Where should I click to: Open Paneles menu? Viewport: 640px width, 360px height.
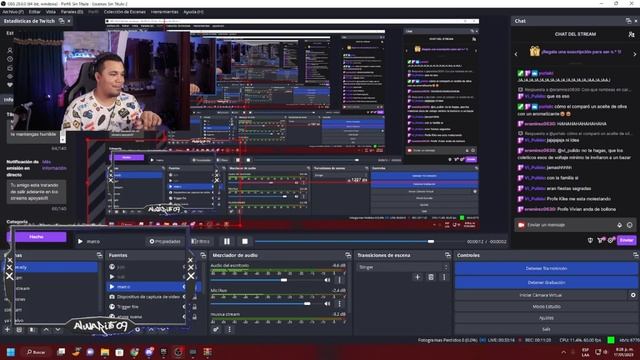pyautogui.click(x=72, y=12)
